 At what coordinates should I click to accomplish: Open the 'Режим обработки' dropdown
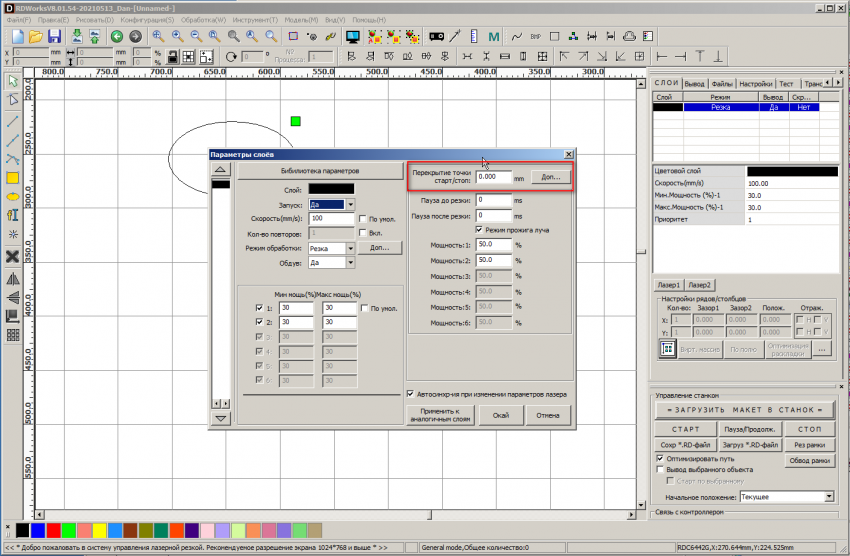pos(350,248)
